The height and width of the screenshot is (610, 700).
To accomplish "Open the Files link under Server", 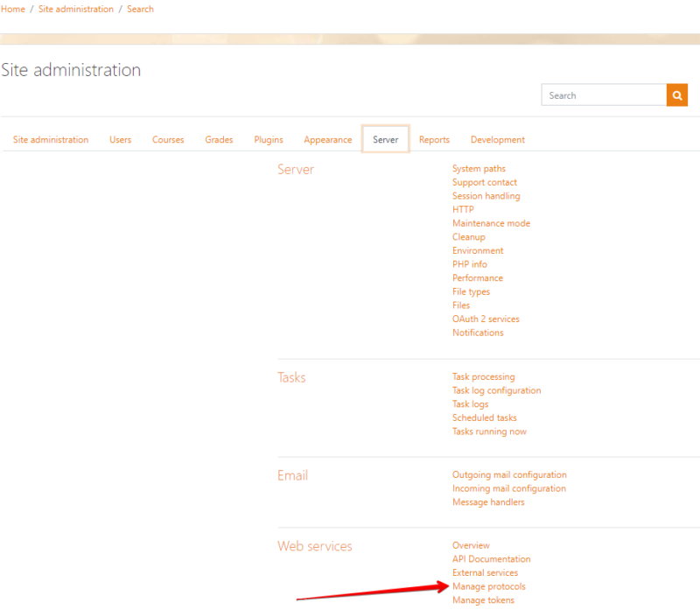I will click(x=461, y=305).
